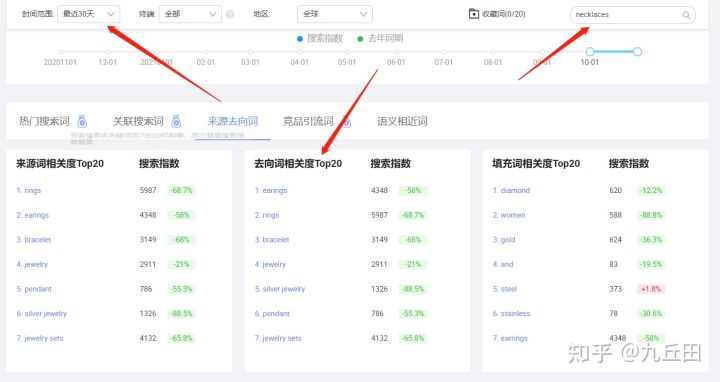720x382 pixels.
Task: Open 'steel' in the 填充词 list
Action: (x=505, y=289)
